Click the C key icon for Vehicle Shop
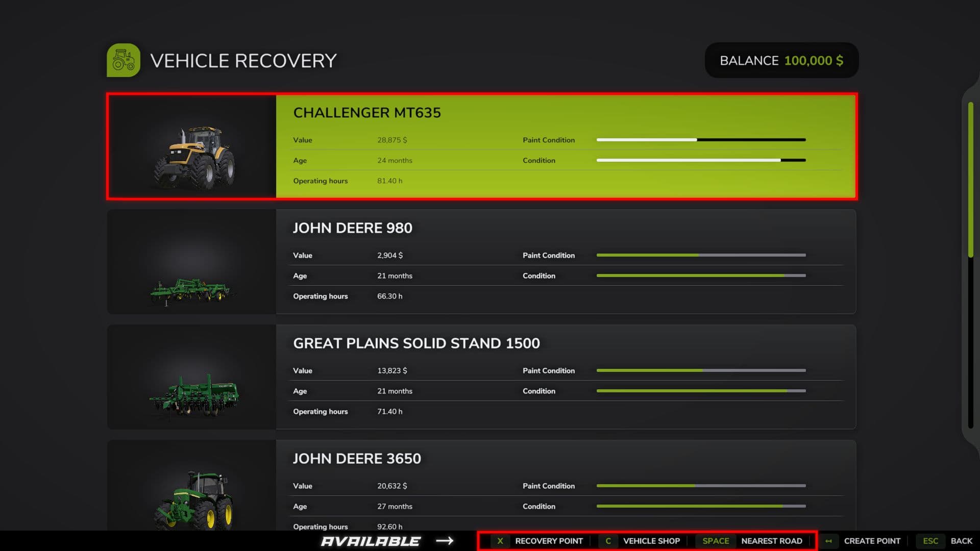980x551 pixels. click(608, 541)
